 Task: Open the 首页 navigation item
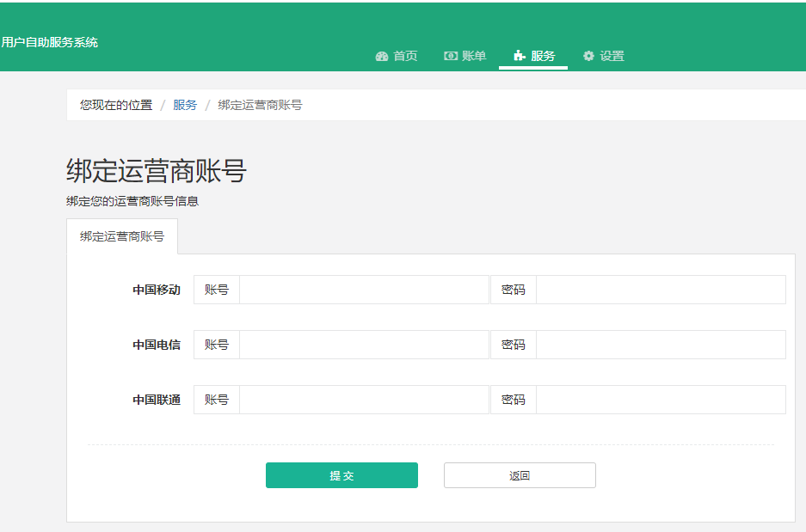pyautogui.click(x=397, y=56)
